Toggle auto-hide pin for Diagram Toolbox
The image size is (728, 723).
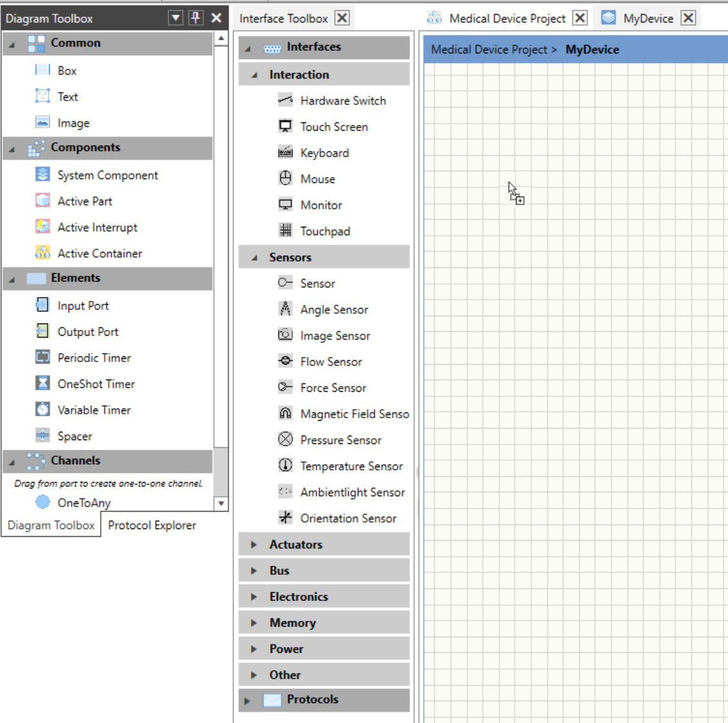196,18
